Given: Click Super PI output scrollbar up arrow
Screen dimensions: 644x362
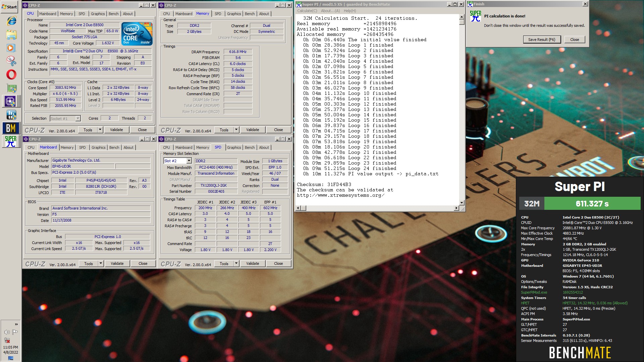Looking at the screenshot, I should coord(462,17).
